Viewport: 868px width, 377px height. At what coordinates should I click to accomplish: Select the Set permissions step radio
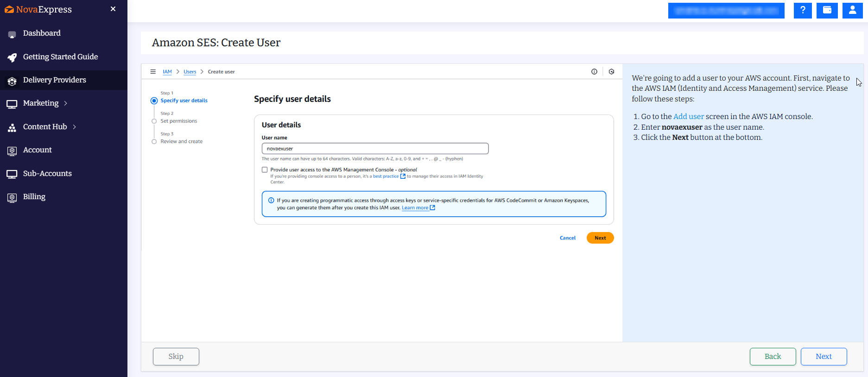pos(154,121)
